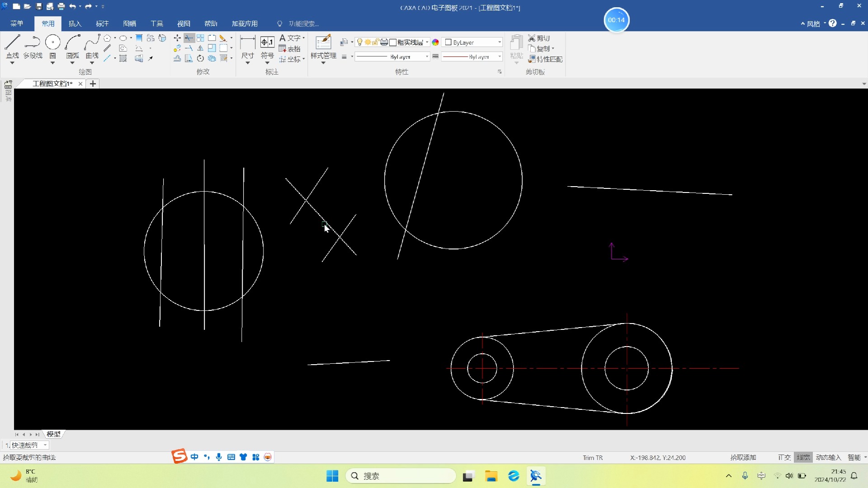This screenshot has width=868, height=488.
Task: Select the 圆 circle tool
Action: tap(53, 47)
